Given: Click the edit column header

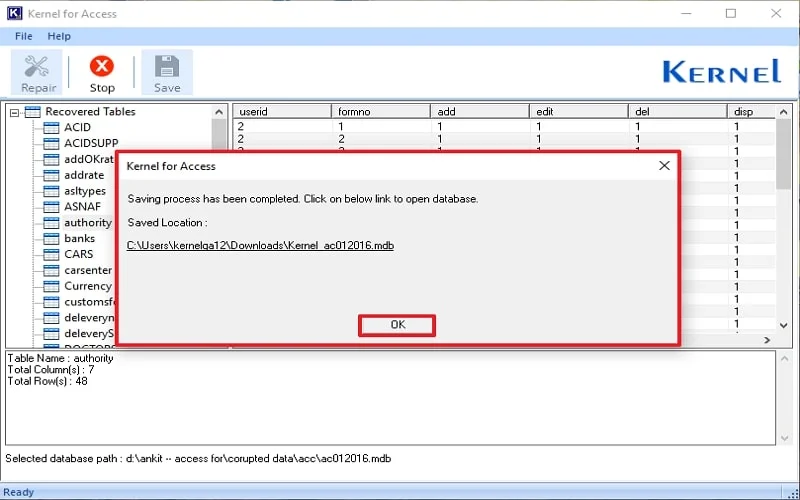Looking at the screenshot, I should (x=579, y=111).
